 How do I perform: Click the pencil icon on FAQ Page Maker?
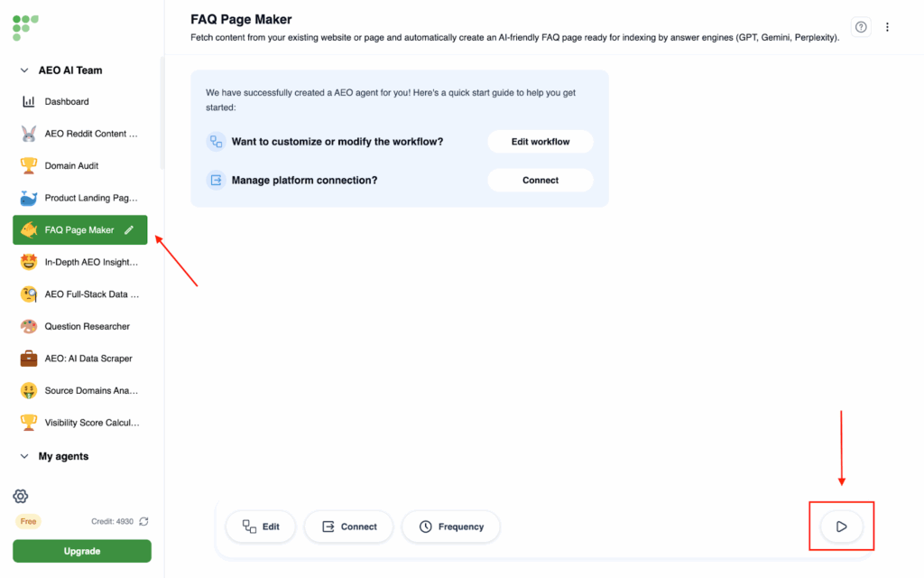click(130, 230)
